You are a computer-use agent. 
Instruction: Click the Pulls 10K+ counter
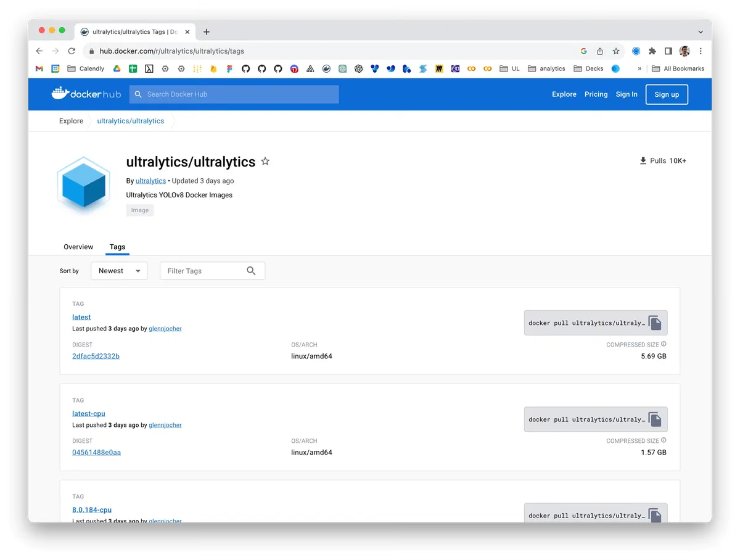click(663, 160)
